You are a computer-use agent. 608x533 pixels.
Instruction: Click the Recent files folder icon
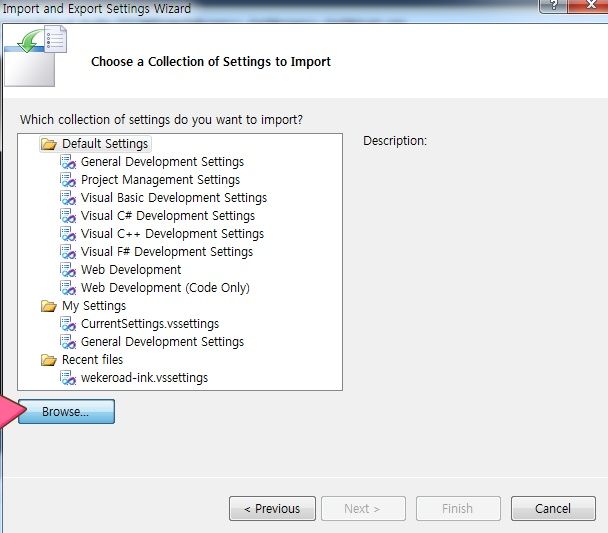(49, 360)
